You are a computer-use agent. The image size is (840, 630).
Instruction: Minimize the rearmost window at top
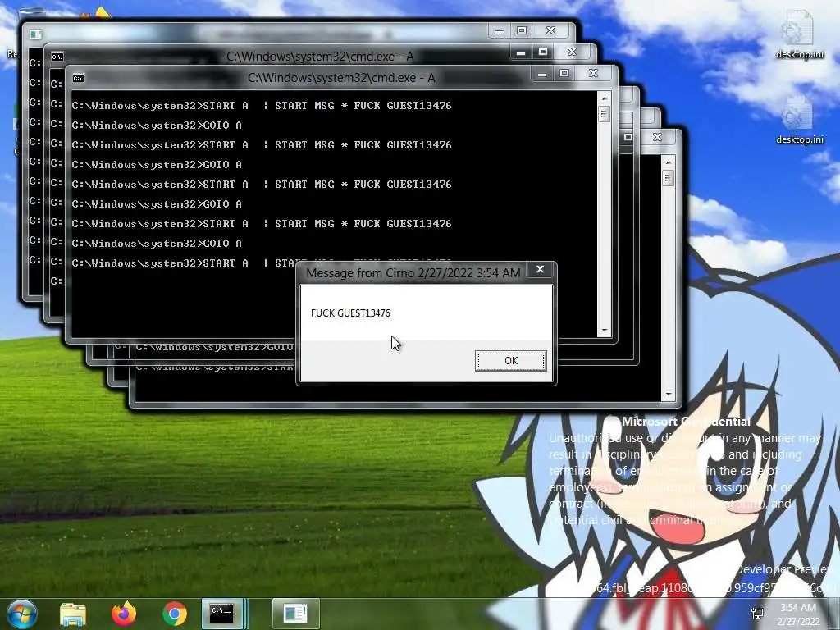500,31
